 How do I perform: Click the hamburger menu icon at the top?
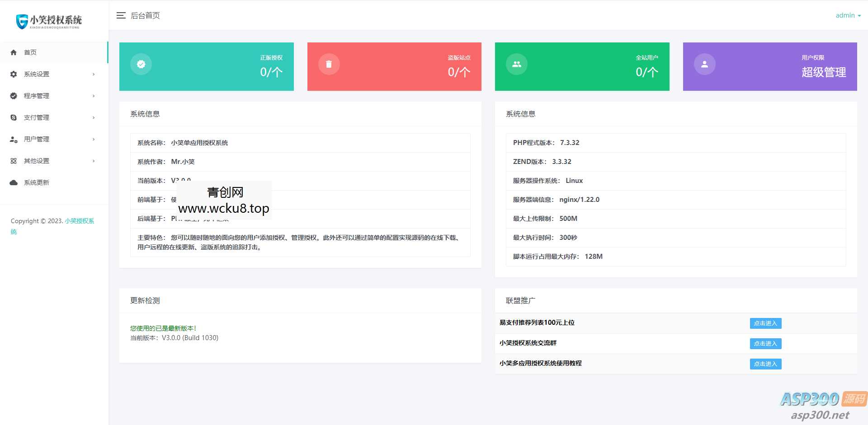(x=121, y=15)
